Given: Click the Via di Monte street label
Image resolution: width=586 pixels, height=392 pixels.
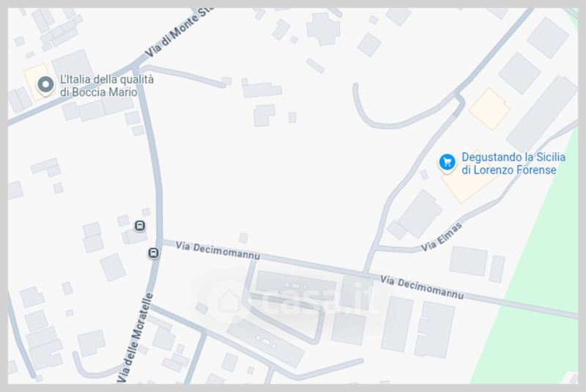Looking at the screenshot, I should click(x=179, y=33).
